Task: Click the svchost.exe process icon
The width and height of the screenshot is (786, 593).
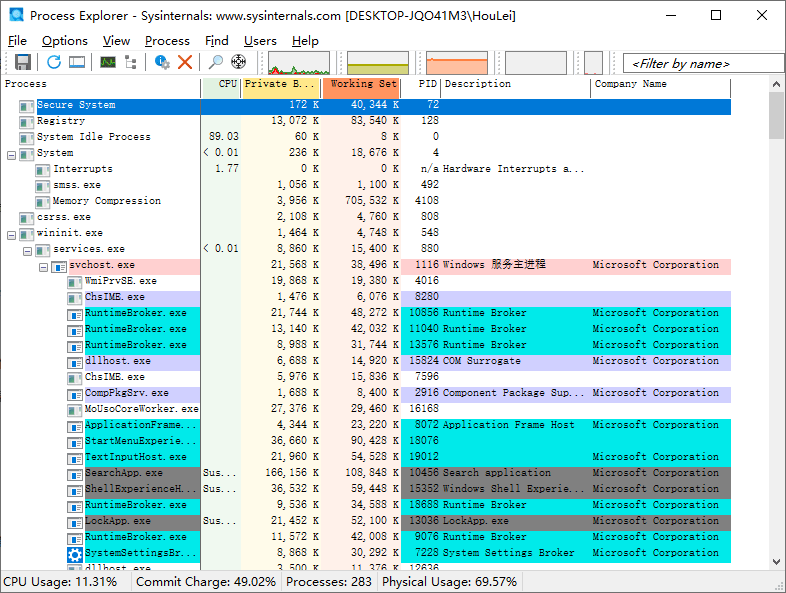Action: [x=59, y=266]
